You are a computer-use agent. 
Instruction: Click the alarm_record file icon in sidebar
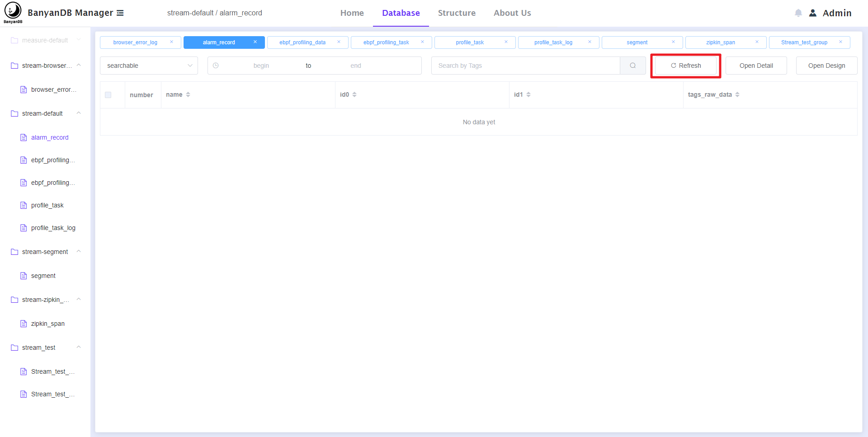point(24,137)
